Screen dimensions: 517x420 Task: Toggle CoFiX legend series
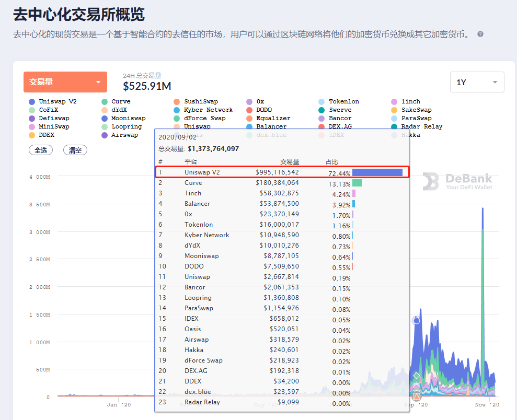coord(43,110)
